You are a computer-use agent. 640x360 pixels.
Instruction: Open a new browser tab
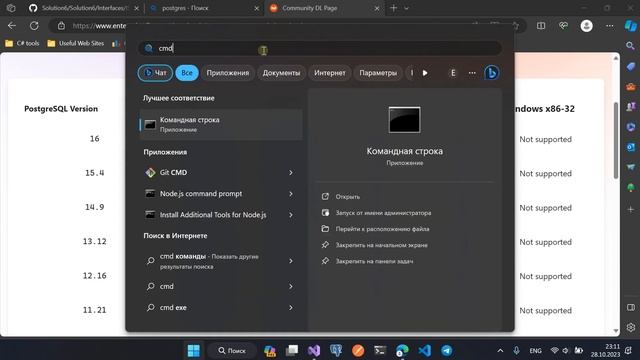pyautogui.click(x=393, y=8)
